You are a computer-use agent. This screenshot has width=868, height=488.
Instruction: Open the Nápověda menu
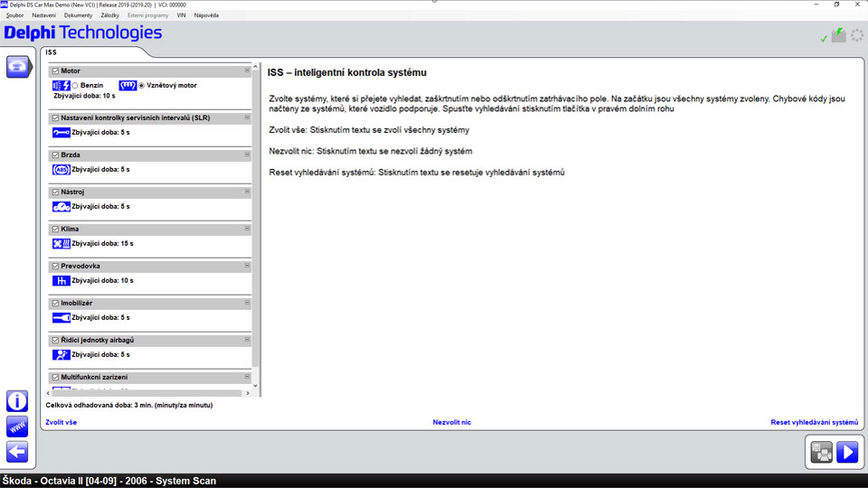(x=206, y=15)
